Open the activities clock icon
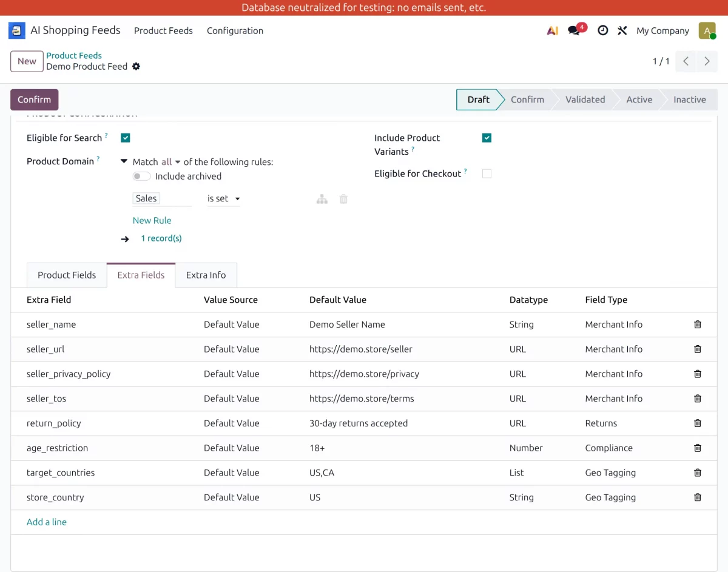This screenshot has width=728, height=572. click(x=602, y=30)
